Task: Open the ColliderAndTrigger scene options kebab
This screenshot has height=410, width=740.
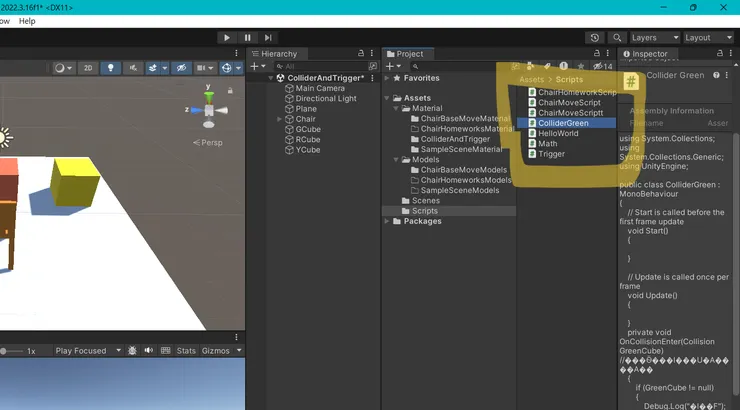Action: [x=372, y=78]
